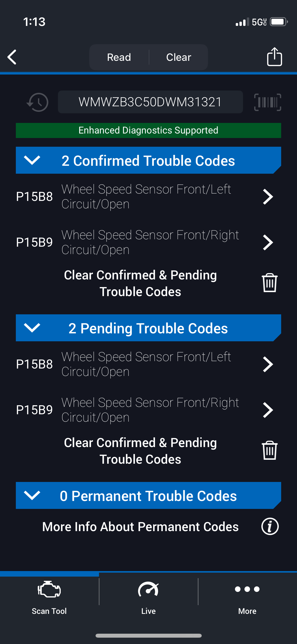Tap the VIN number field
The height and width of the screenshot is (644, 297).
[x=150, y=102]
